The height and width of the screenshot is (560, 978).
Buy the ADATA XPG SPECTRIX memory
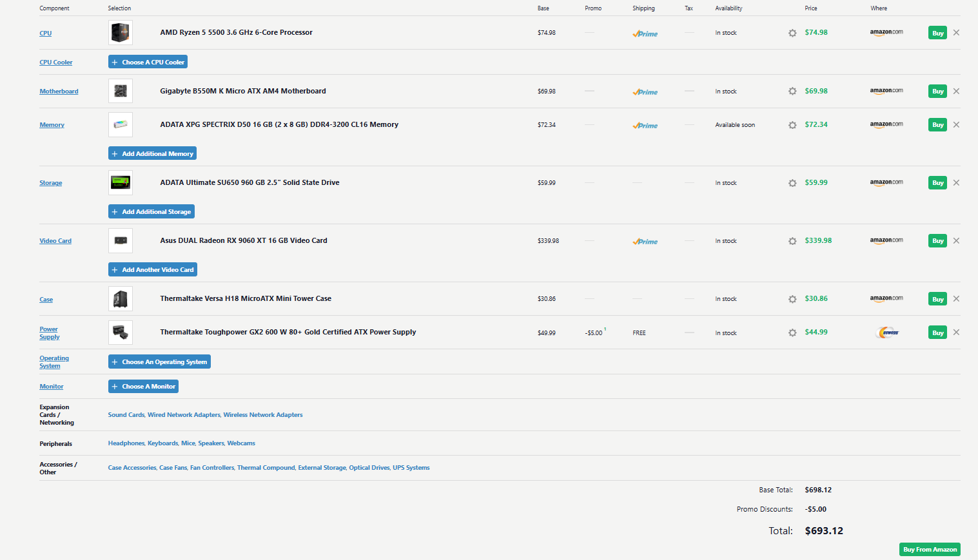coord(937,125)
